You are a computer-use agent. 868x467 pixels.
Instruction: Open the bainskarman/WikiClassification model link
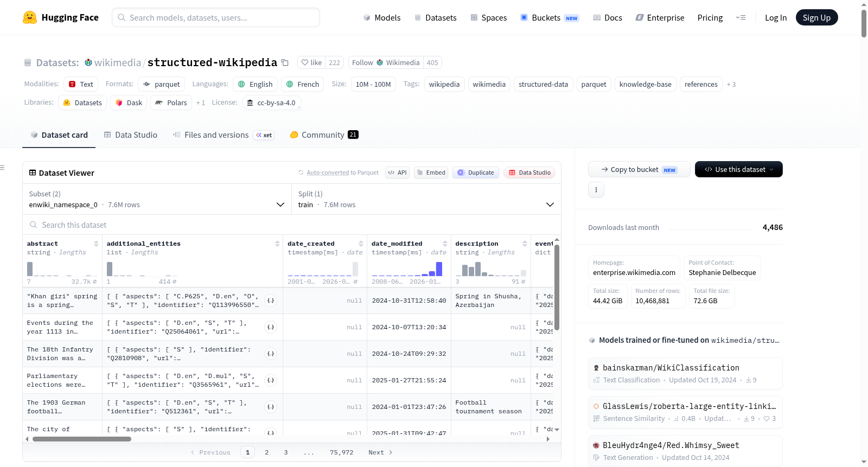click(x=671, y=368)
